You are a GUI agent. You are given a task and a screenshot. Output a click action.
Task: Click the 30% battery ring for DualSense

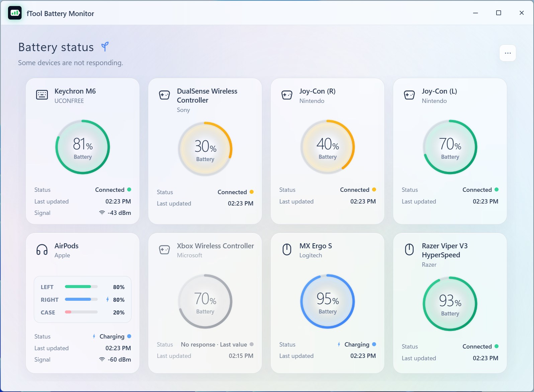[205, 149]
